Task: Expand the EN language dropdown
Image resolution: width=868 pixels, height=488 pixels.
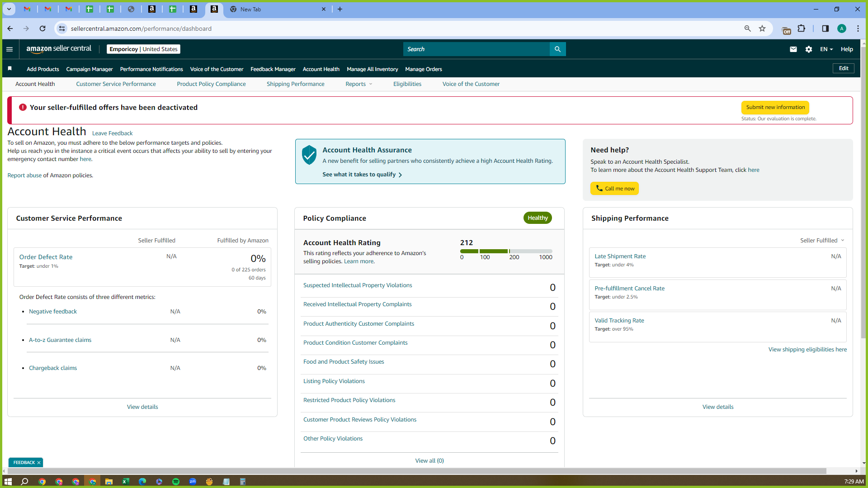Action: [826, 49]
